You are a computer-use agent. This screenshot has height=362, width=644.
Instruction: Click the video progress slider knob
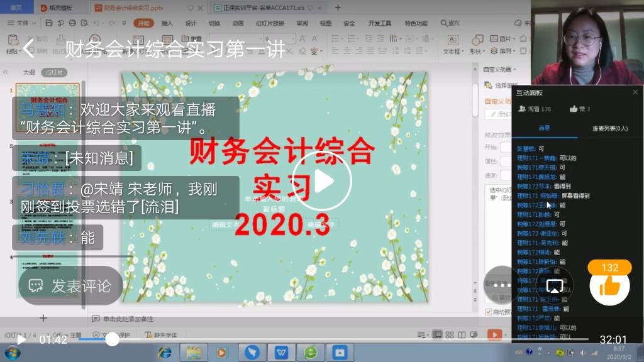[112, 339]
